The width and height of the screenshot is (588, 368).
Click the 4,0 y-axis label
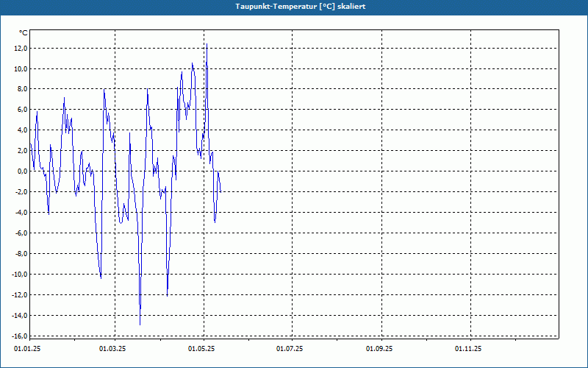(22, 130)
